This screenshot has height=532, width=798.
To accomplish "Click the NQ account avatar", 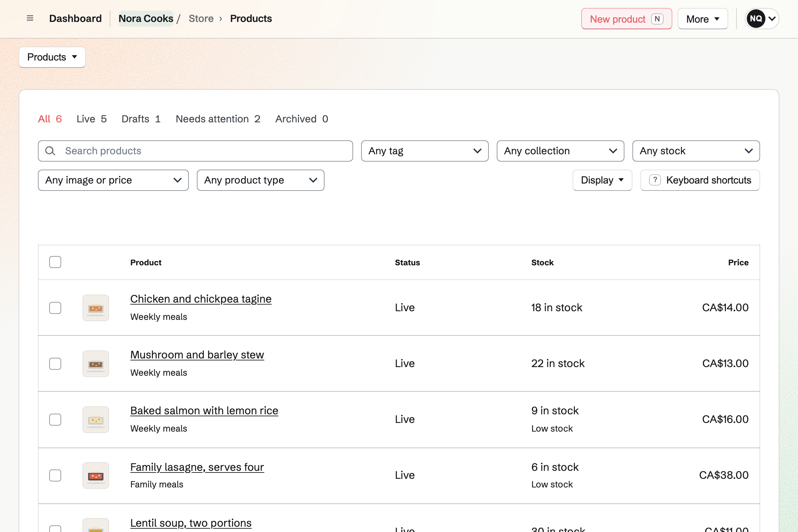I will click(755, 19).
